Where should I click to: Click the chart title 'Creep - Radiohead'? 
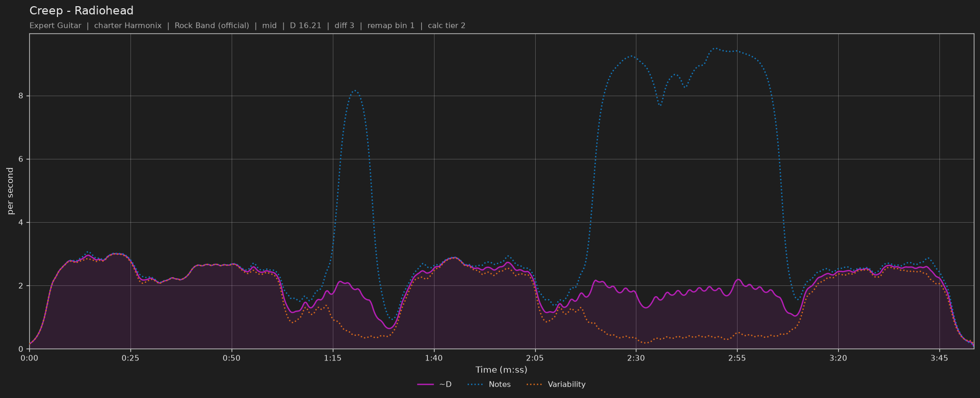click(81, 10)
